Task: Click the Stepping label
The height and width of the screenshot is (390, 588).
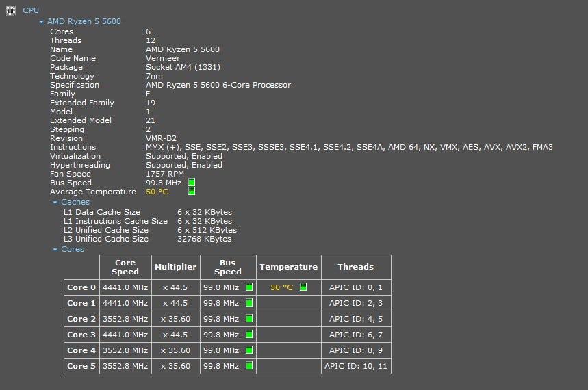Action: [67, 129]
